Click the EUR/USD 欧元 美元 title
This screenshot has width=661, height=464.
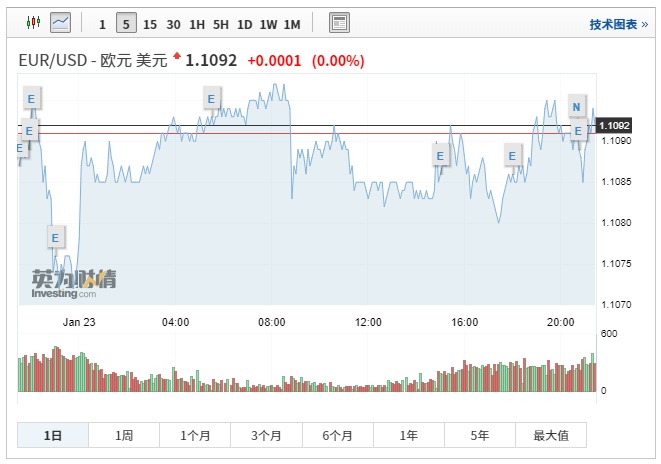point(92,60)
